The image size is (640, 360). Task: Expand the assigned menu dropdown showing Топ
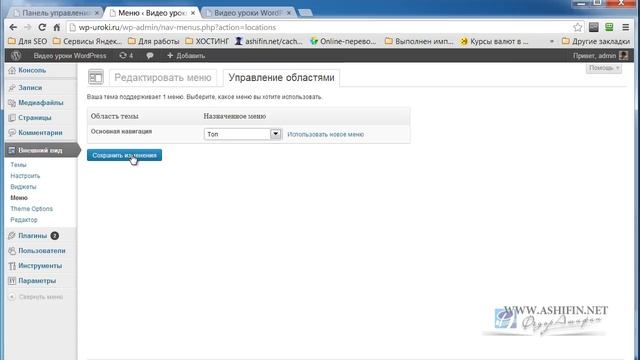[243, 134]
